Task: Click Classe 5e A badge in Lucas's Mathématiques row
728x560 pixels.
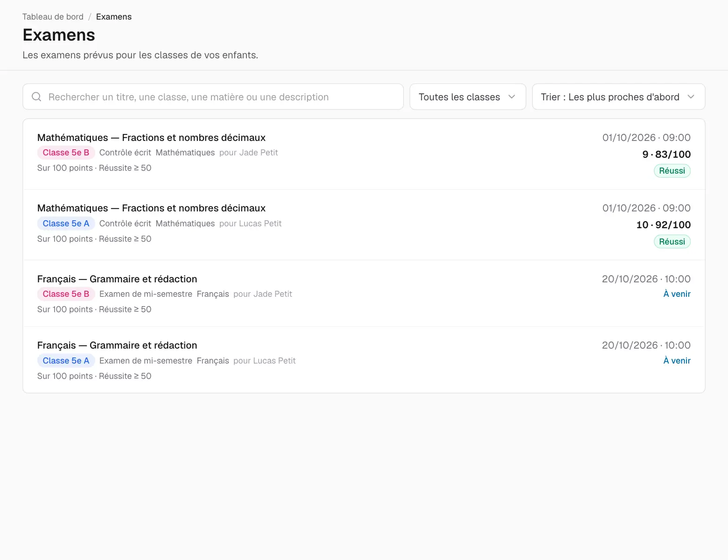Action: coord(66,224)
